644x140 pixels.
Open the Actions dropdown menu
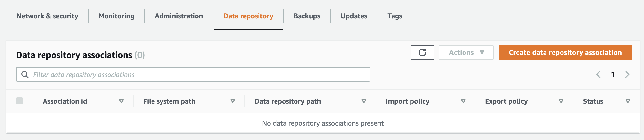[x=466, y=52]
